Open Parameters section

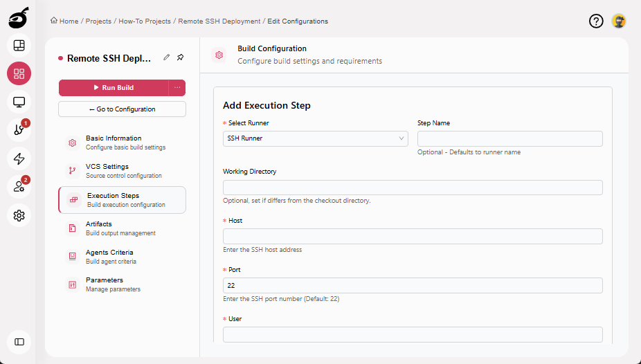pyautogui.click(x=122, y=284)
